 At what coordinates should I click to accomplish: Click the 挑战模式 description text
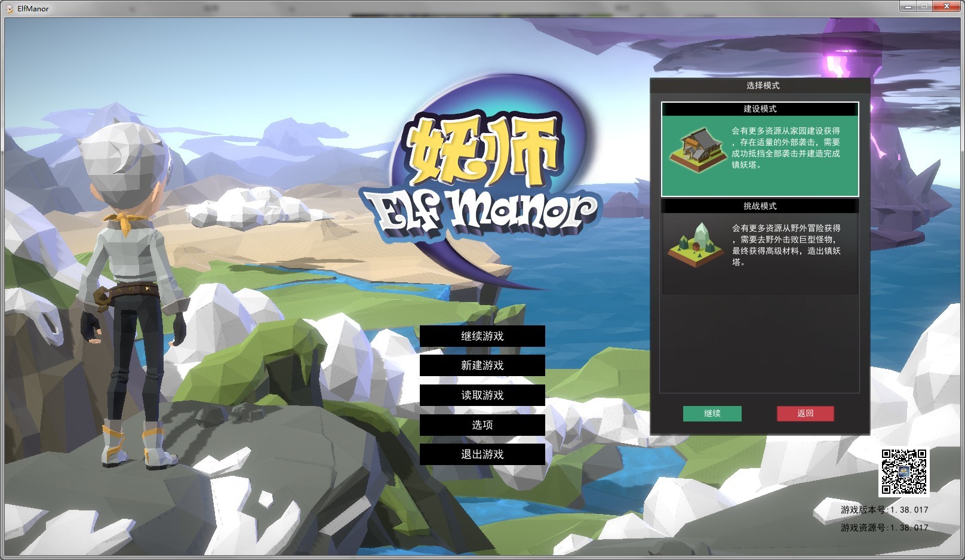tap(786, 245)
